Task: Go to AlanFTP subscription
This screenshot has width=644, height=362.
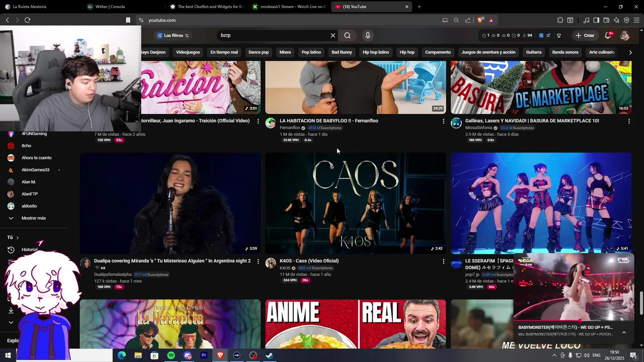Action: (x=30, y=194)
